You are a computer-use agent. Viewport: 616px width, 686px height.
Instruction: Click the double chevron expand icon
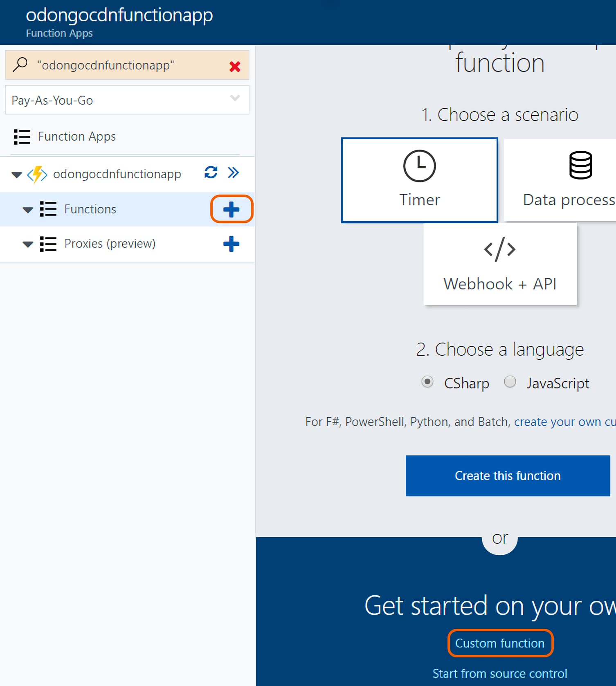(233, 173)
